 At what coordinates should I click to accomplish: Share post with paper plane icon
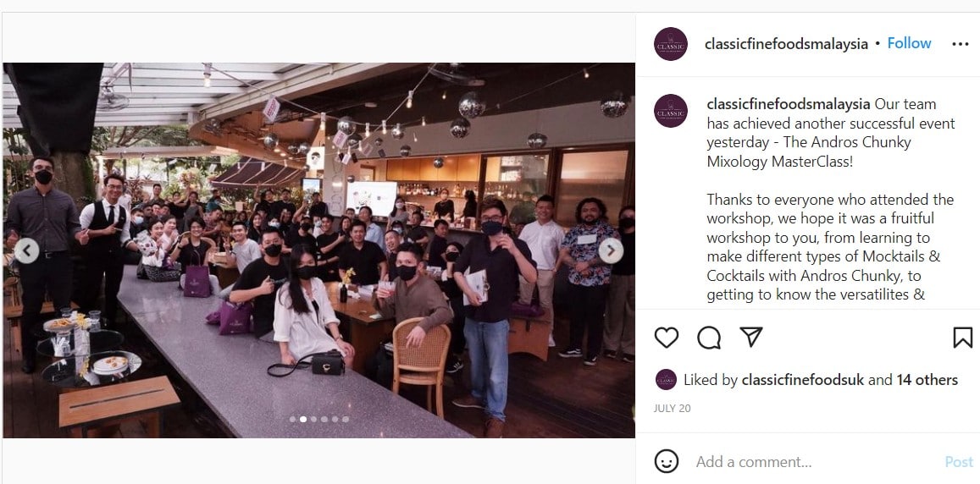click(750, 338)
